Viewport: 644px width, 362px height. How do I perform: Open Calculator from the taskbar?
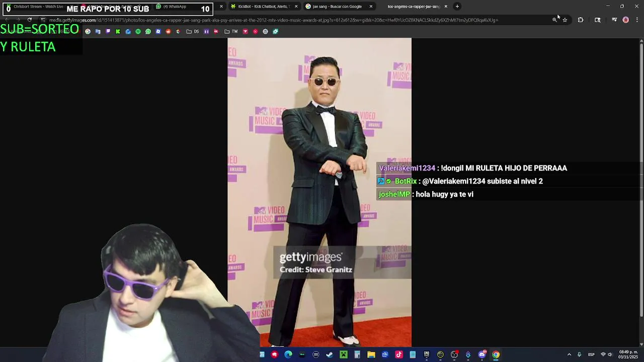pyautogui.click(x=357, y=354)
